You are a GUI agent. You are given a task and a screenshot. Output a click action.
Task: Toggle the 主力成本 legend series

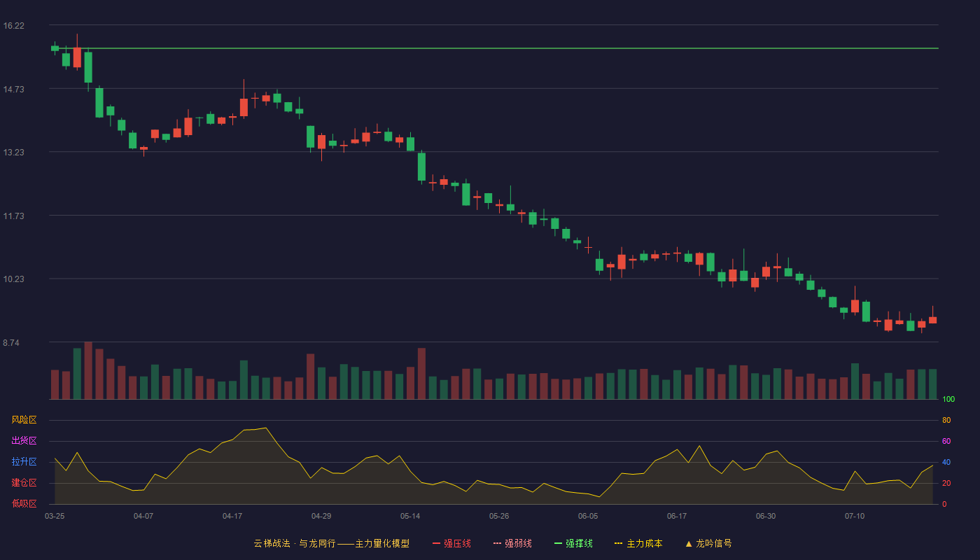[638, 543]
